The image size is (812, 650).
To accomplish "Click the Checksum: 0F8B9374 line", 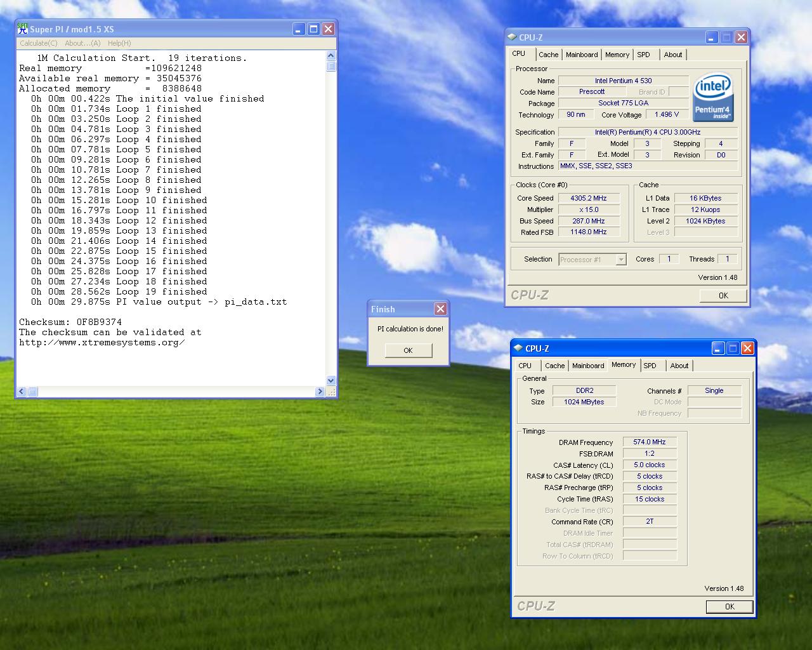I will 70,322.
